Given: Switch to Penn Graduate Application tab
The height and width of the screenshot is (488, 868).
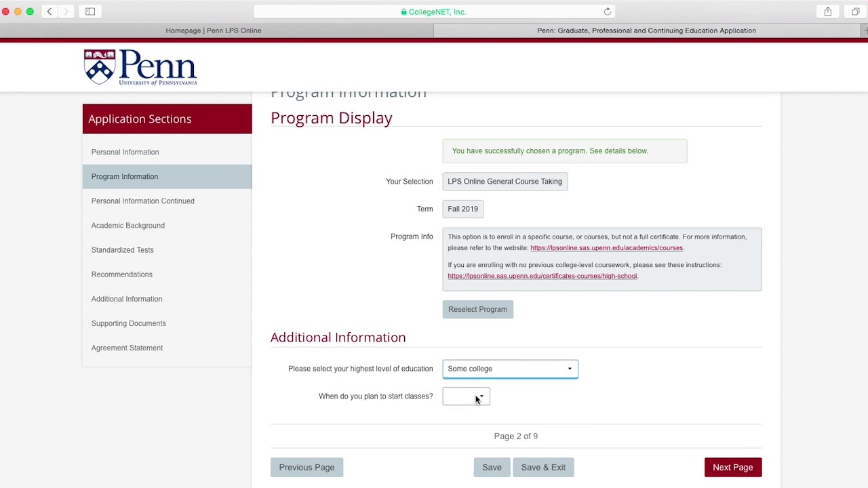Looking at the screenshot, I should click(646, 30).
